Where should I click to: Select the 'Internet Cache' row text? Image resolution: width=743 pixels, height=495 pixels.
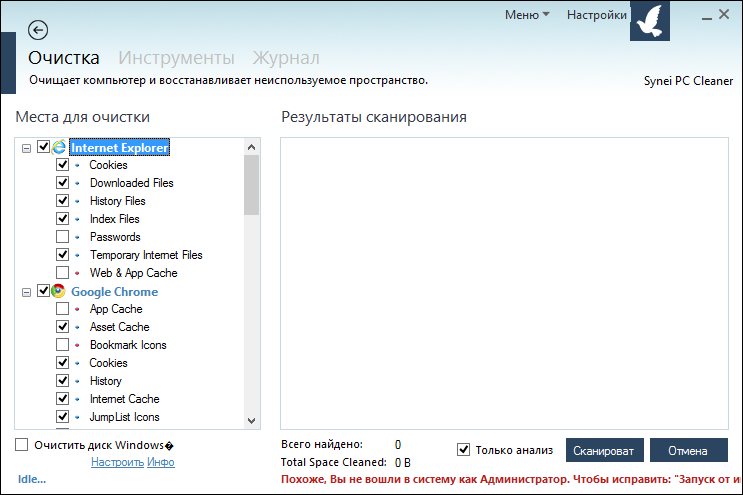coord(125,399)
